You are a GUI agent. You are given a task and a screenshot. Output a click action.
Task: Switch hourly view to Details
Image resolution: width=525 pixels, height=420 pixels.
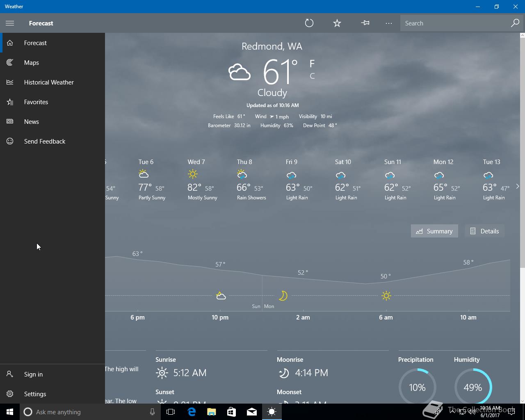[484, 231]
